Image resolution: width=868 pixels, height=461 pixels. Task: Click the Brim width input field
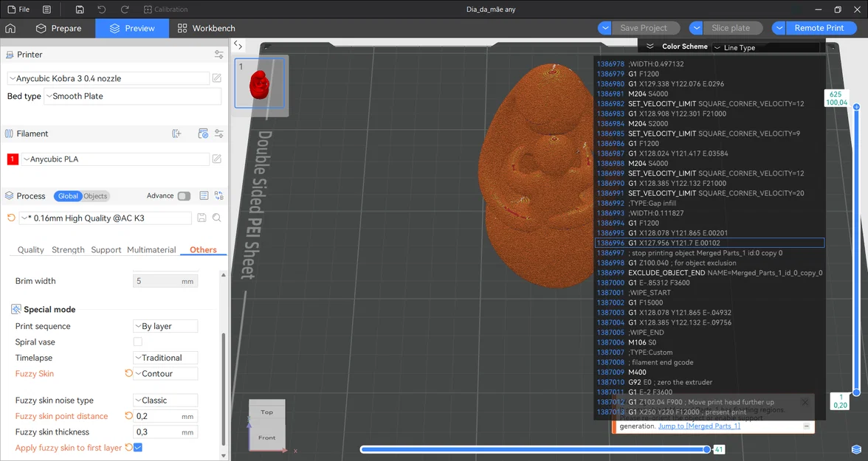[x=165, y=281]
